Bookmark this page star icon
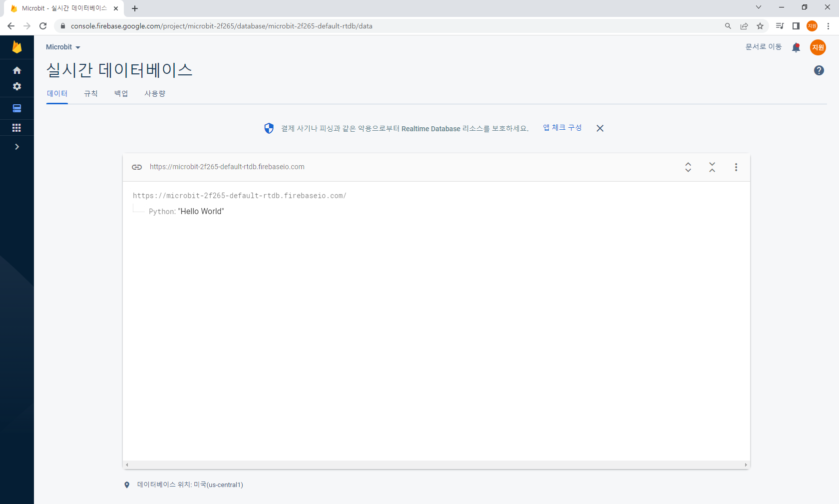 [x=760, y=26]
